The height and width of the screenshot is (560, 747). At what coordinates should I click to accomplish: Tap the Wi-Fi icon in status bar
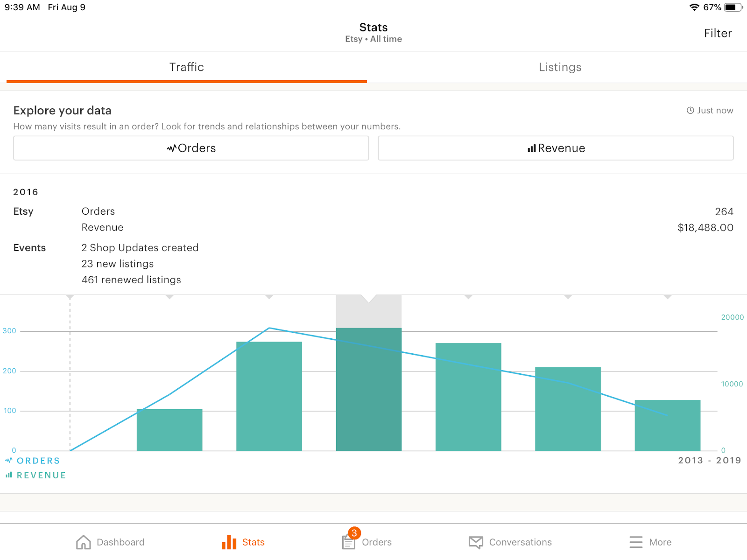click(x=695, y=7)
